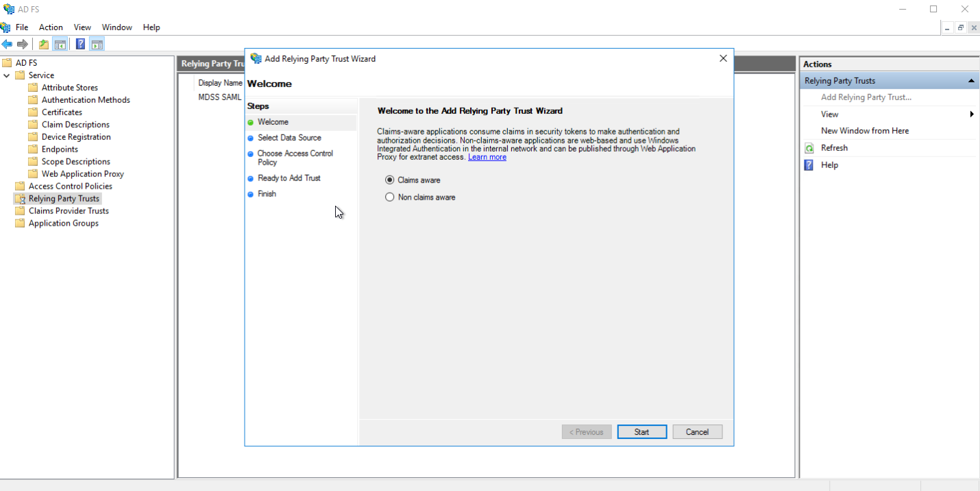
Task: Collapse Relying Party Trusts section in Actions pane
Action: coord(971,81)
